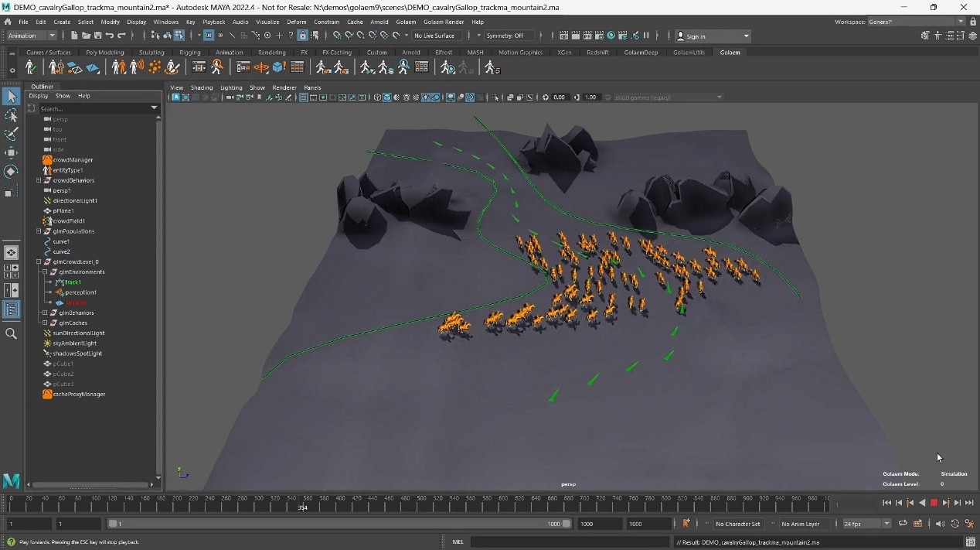Open the shelf settings gear icon
Viewport: 980px width, 550px height.
[12, 70]
